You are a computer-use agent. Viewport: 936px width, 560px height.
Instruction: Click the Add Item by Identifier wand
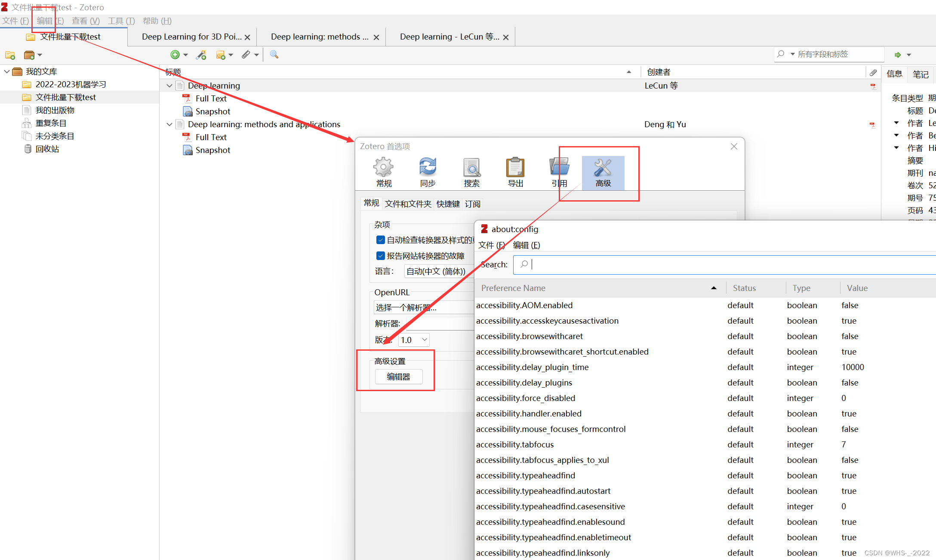(x=201, y=55)
